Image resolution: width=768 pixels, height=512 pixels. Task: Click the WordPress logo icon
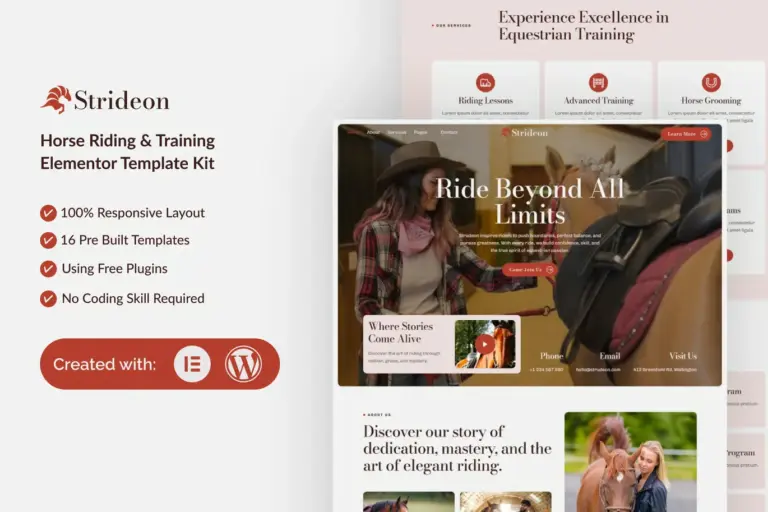[243, 364]
